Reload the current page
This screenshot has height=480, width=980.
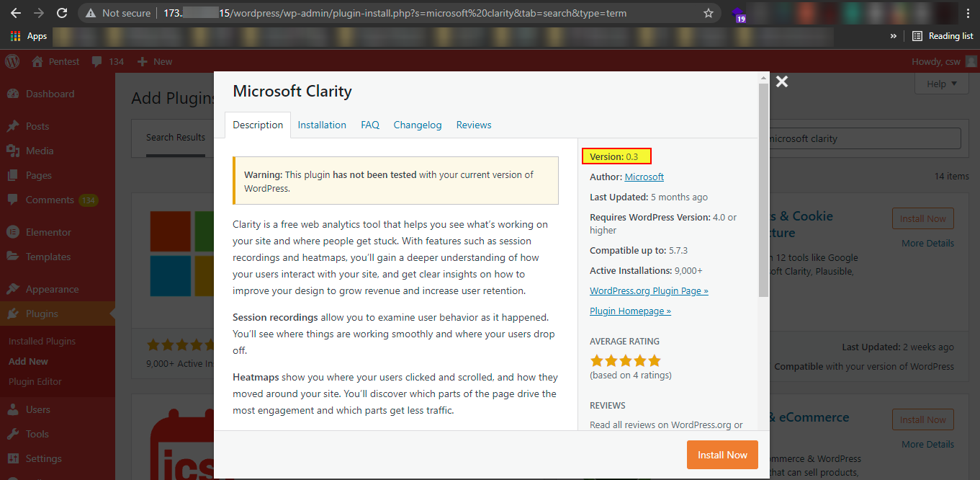[62, 13]
